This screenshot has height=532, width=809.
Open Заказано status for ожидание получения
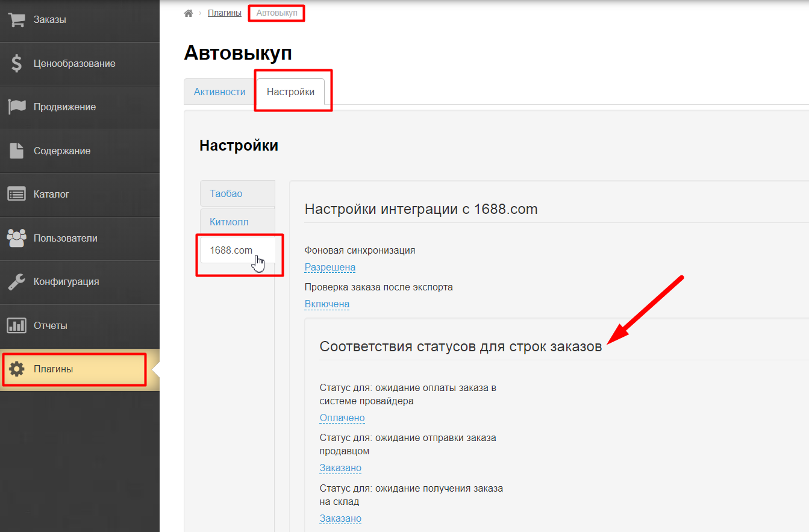pyautogui.click(x=340, y=518)
